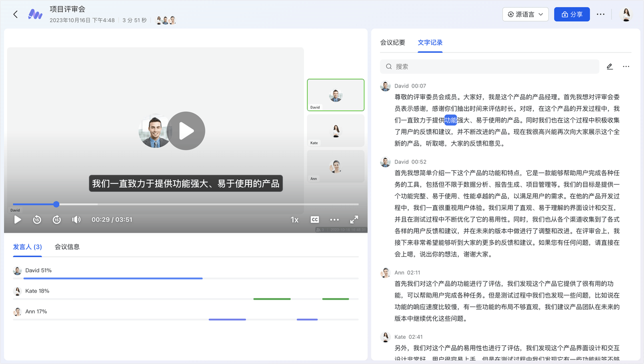This screenshot has width=644, height=364.
Task: Click the 分享 share button
Action: [x=572, y=14]
